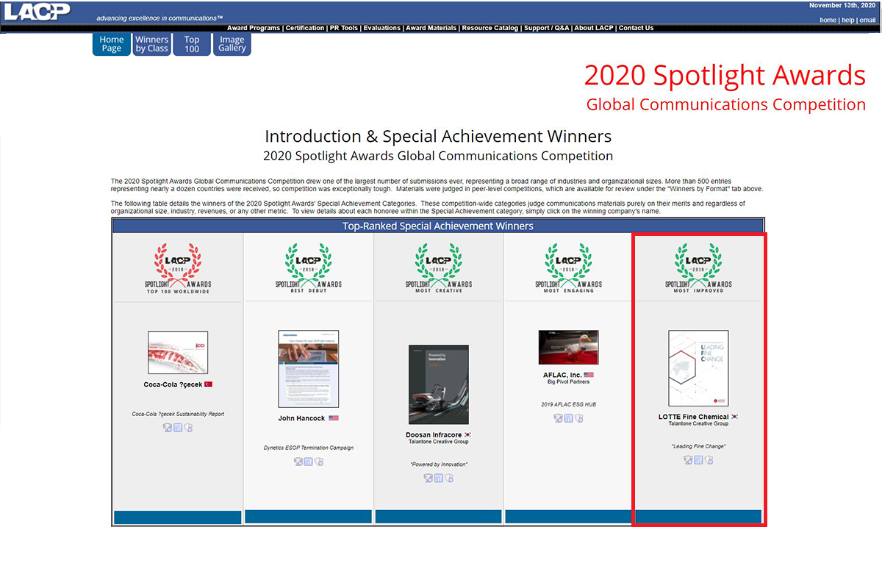Open the Top 100 tab

[x=192, y=44]
